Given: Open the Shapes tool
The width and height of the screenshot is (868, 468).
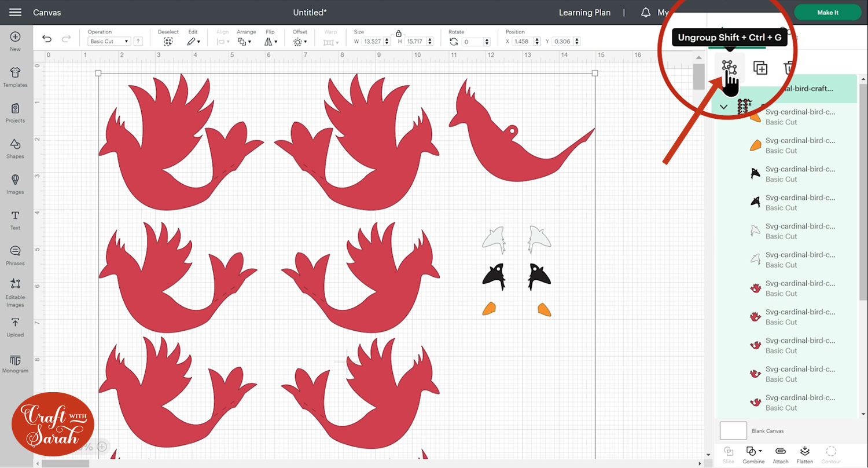Looking at the screenshot, I should coord(16,148).
